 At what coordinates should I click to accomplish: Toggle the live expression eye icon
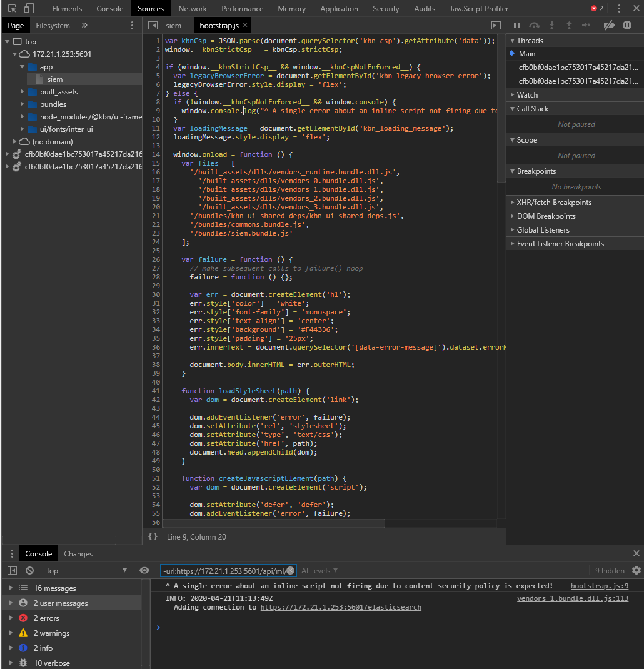click(x=144, y=570)
